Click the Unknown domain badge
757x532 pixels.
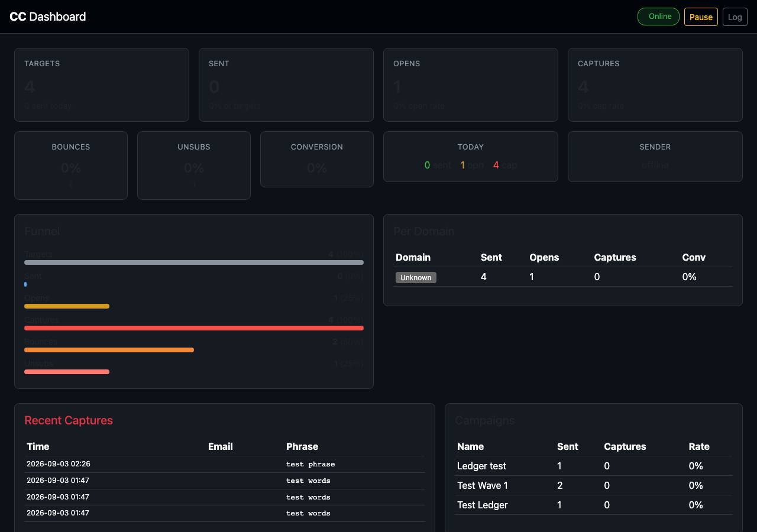coord(416,277)
